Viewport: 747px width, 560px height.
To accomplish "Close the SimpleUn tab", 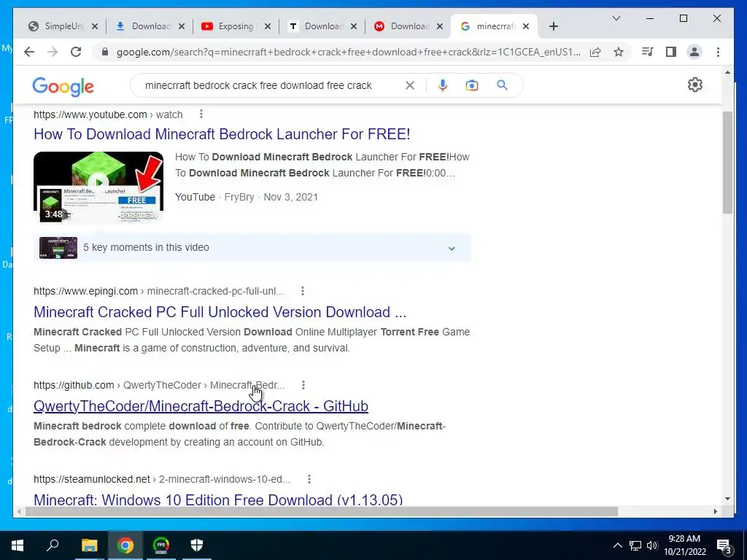I will (x=95, y=26).
